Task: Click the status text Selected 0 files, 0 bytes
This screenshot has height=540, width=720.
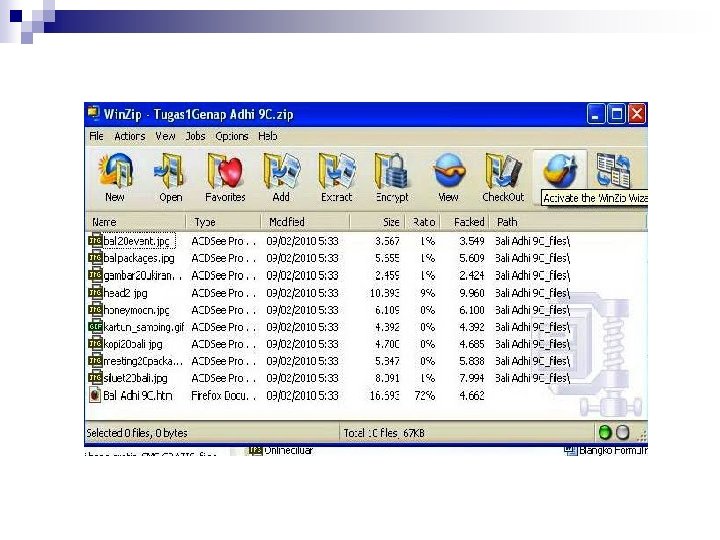Action: click(137, 433)
